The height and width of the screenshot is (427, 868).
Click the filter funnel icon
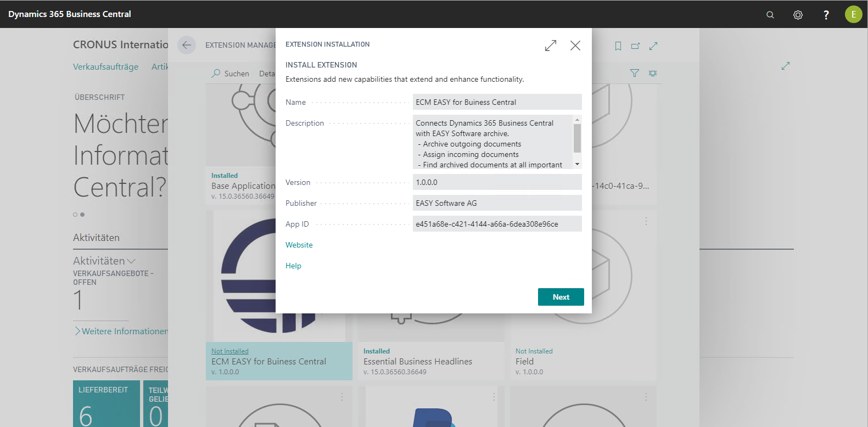pos(634,73)
